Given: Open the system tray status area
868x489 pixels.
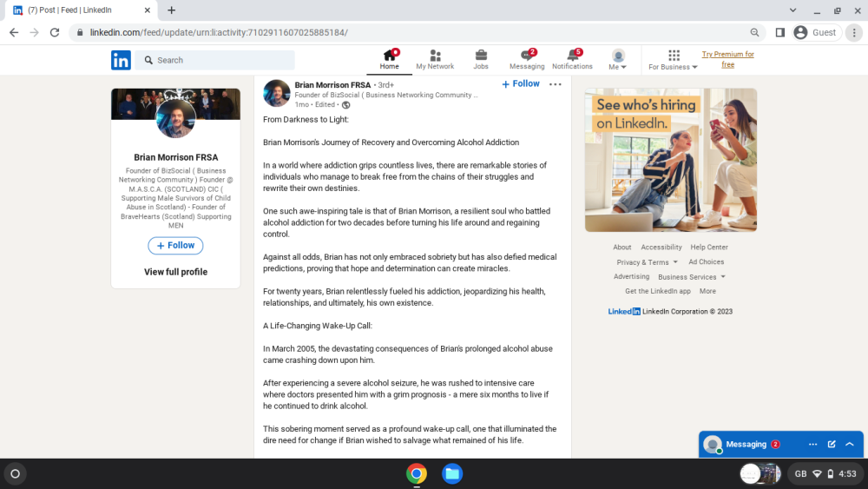Looking at the screenshot, I should [x=825, y=473].
